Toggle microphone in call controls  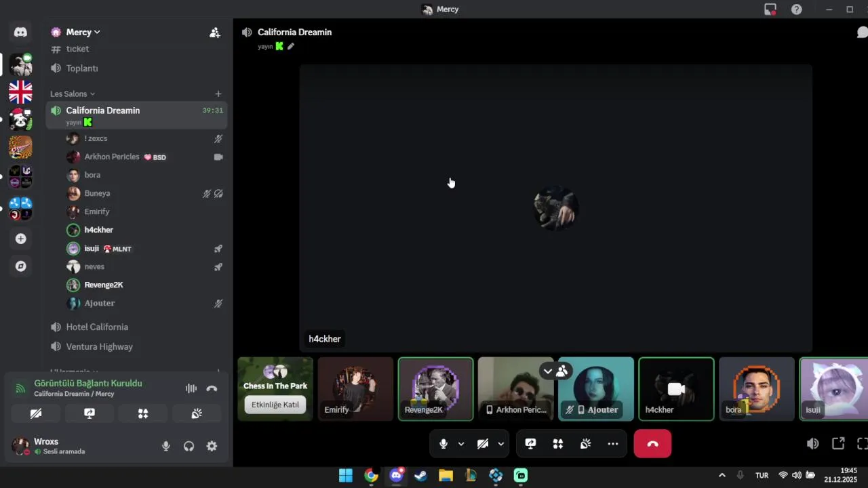tap(443, 444)
